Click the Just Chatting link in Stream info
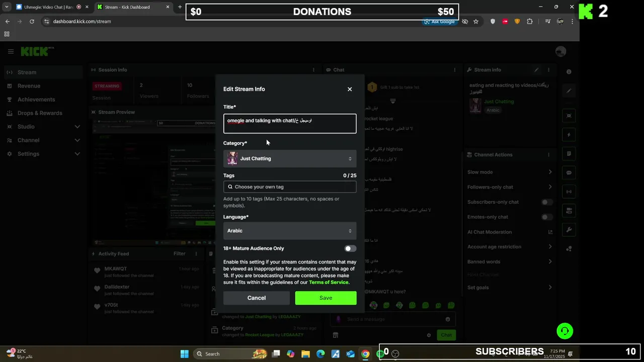Screen dimensions: 644x362 499,102
